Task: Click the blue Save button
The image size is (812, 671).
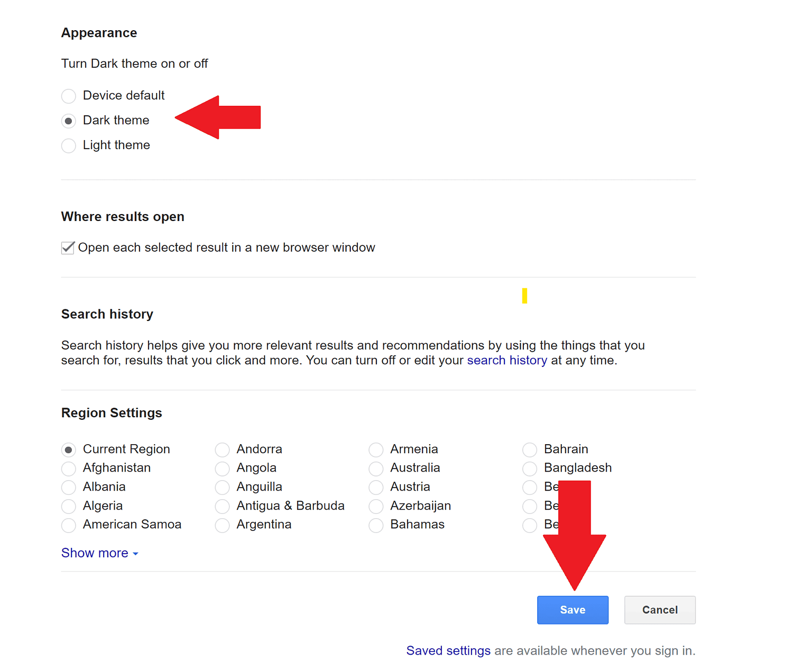Action: click(x=573, y=610)
